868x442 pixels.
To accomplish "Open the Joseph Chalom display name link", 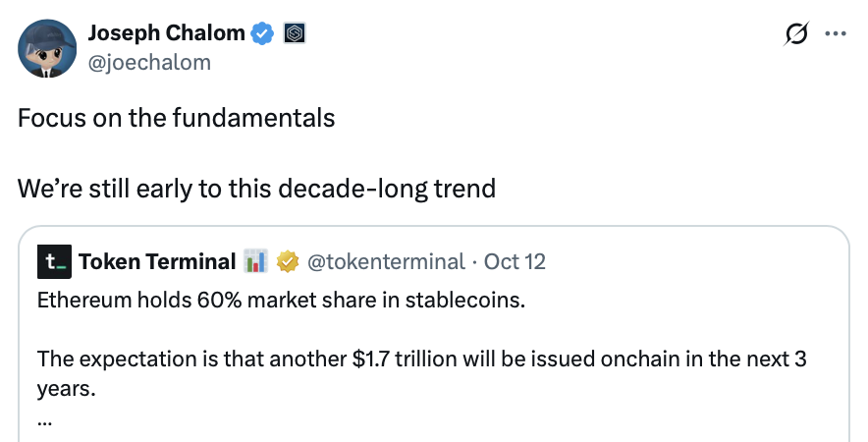I will click(166, 32).
